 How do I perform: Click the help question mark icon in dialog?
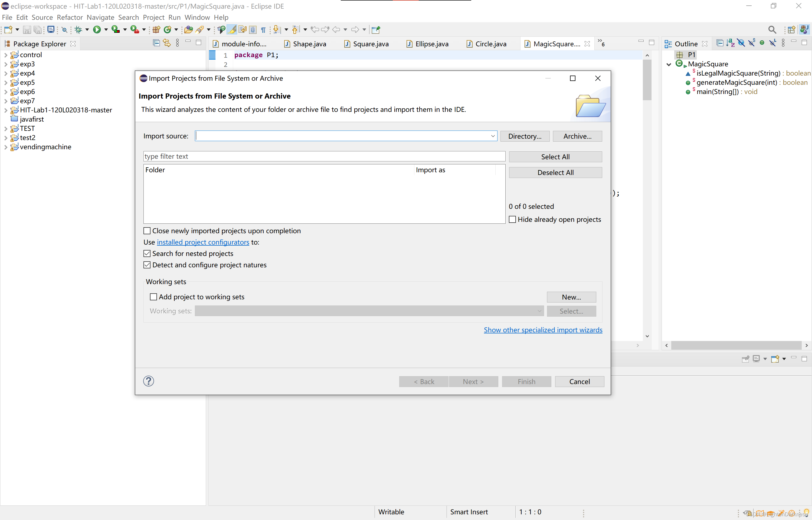pyautogui.click(x=148, y=381)
